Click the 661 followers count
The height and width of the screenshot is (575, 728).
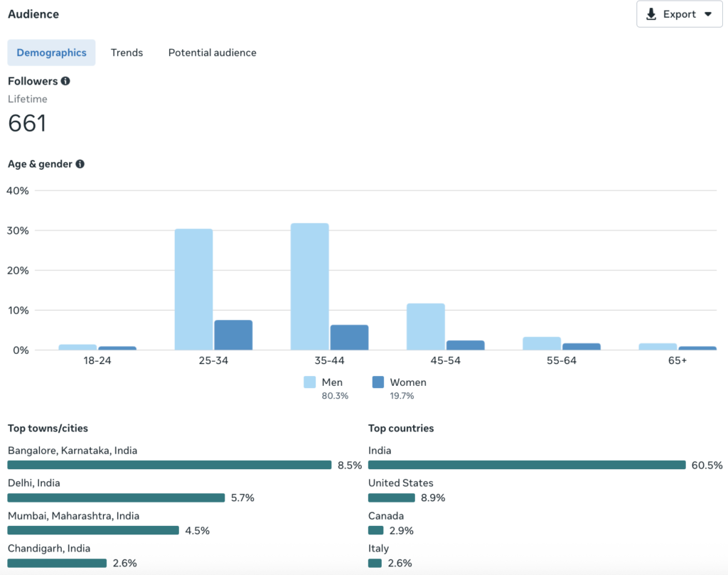[x=27, y=124]
